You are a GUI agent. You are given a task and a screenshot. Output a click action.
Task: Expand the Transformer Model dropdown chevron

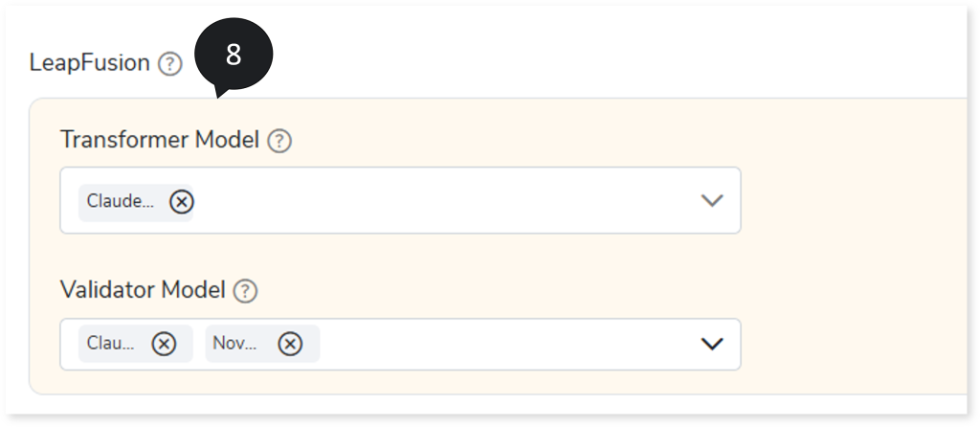pyautogui.click(x=711, y=200)
